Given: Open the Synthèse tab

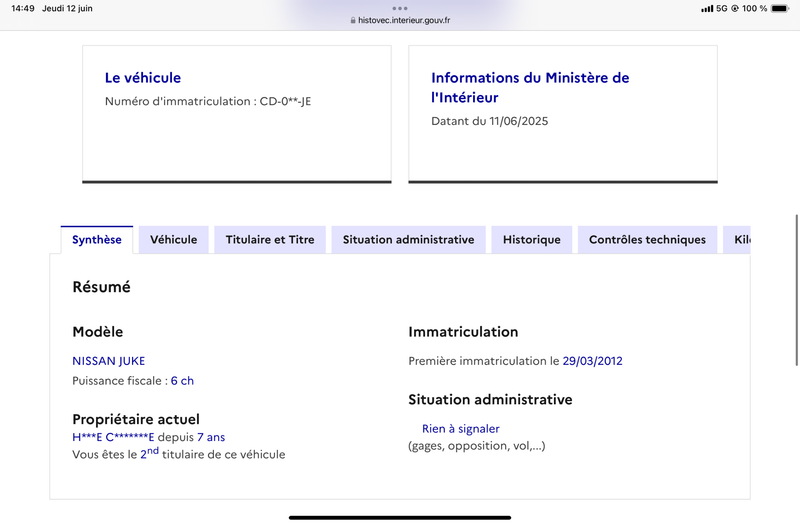Looking at the screenshot, I should [x=96, y=240].
